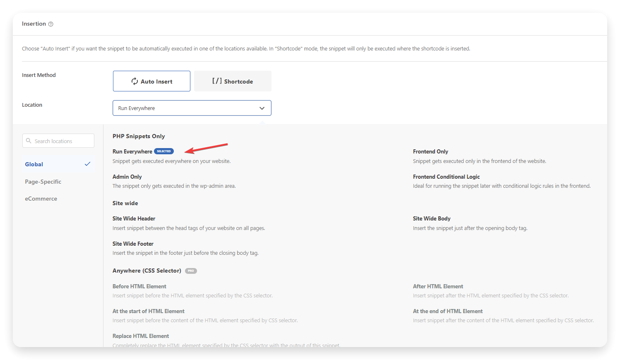The image size is (620, 364).
Task: Click the PRO badge beside Anywhere (CSS Selector)
Action: [x=191, y=271]
